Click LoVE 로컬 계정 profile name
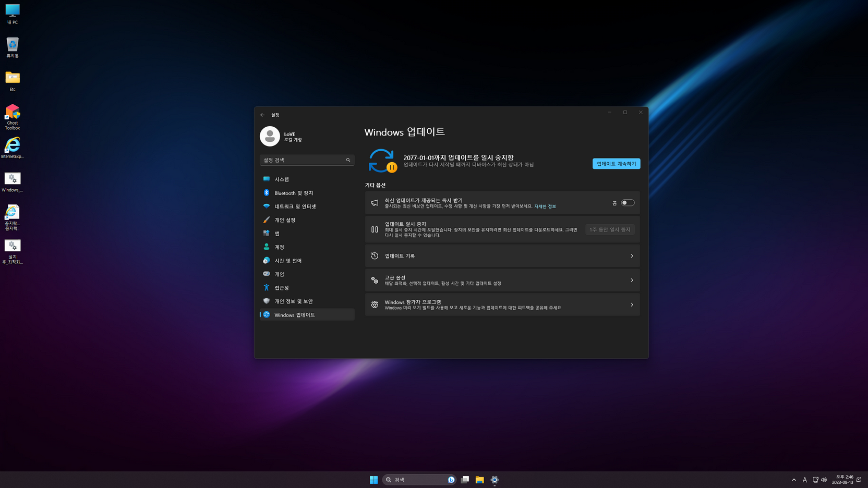 click(293, 137)
